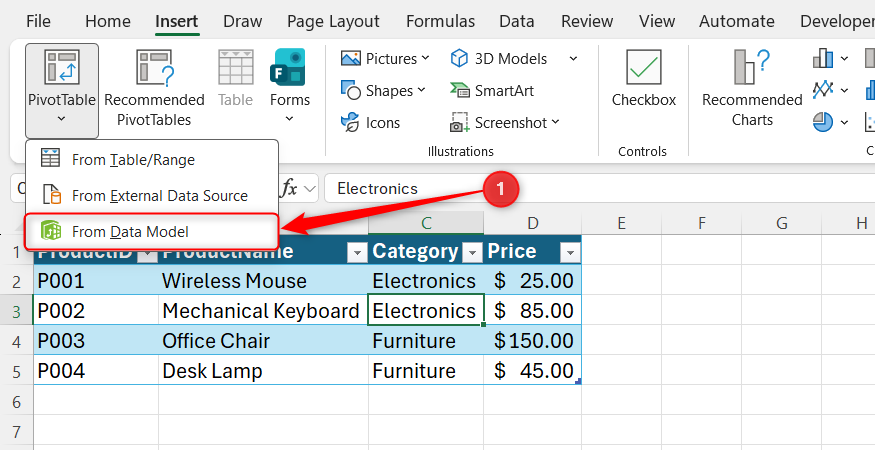Click cell P003
875x450 pixels.
[96, 341]
